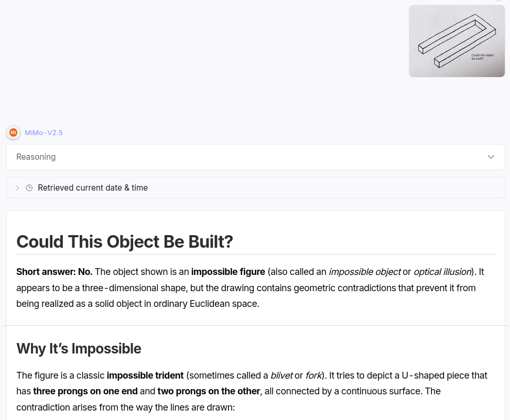
Task: Click the italic word "fork"
Action: tap(313, 375)
